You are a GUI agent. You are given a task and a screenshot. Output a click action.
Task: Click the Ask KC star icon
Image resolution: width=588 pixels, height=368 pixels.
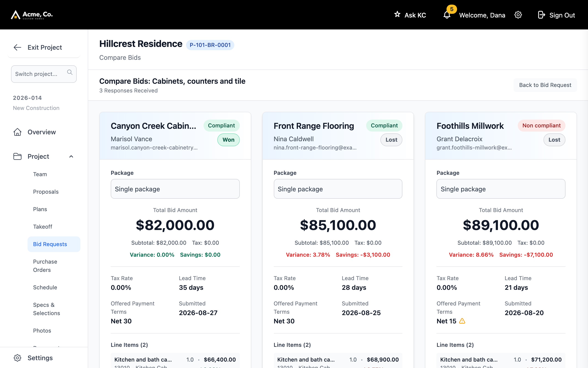click(x=397, y=14)
